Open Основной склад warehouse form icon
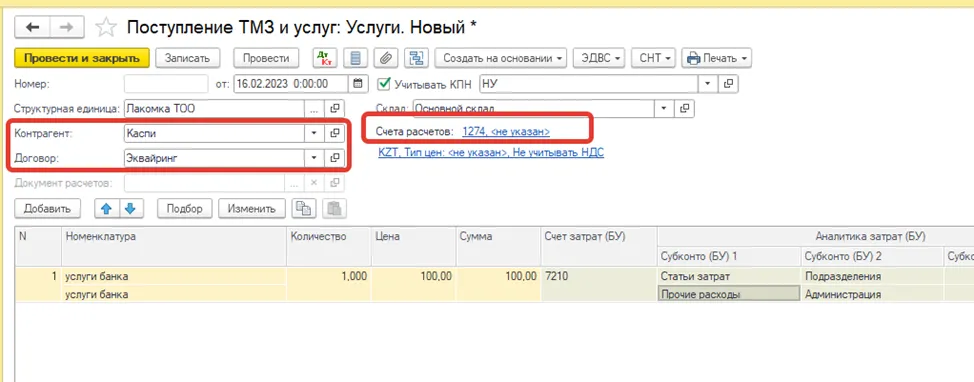This screenshot has width=974, height=382. click(x=685, y=108)
